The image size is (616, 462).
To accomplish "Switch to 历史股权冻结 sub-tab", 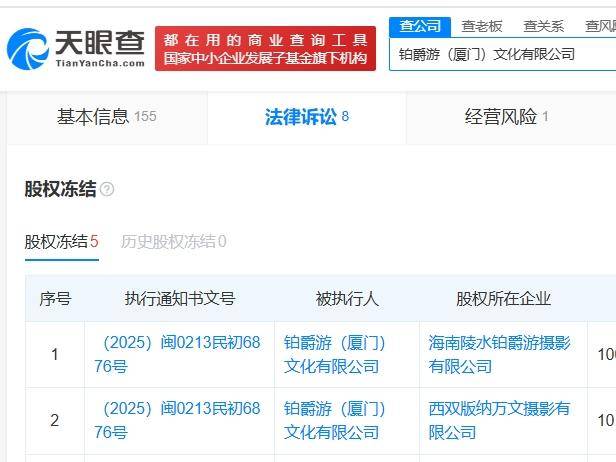I will tap(173, 241).
